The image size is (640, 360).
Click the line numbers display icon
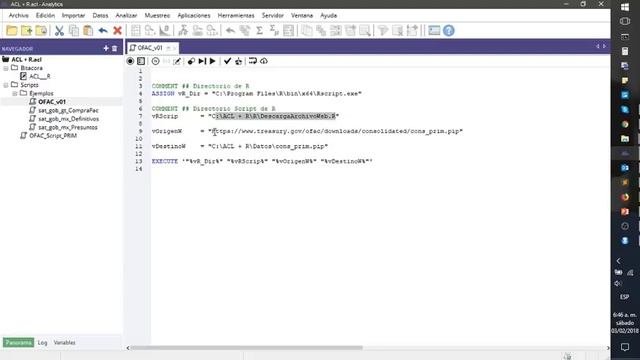[141, 61]
